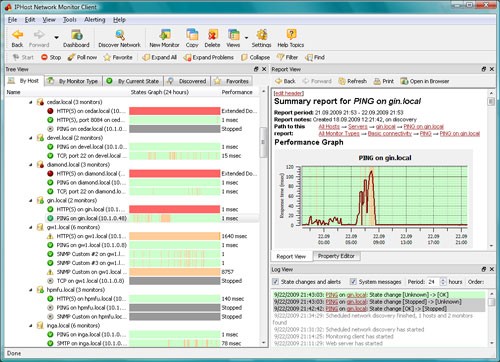Open the Edit menu
Image resolution: width=500 pixels, height=362 pixels.
click(x=30, y=20)
